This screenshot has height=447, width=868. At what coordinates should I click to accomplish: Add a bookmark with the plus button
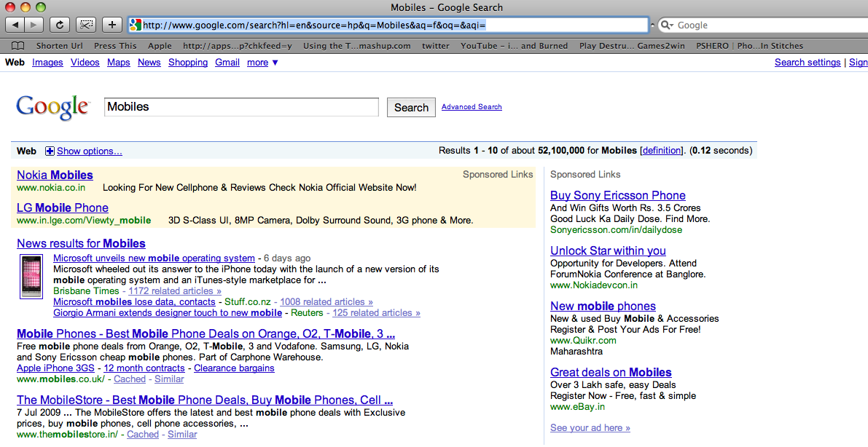112,25
